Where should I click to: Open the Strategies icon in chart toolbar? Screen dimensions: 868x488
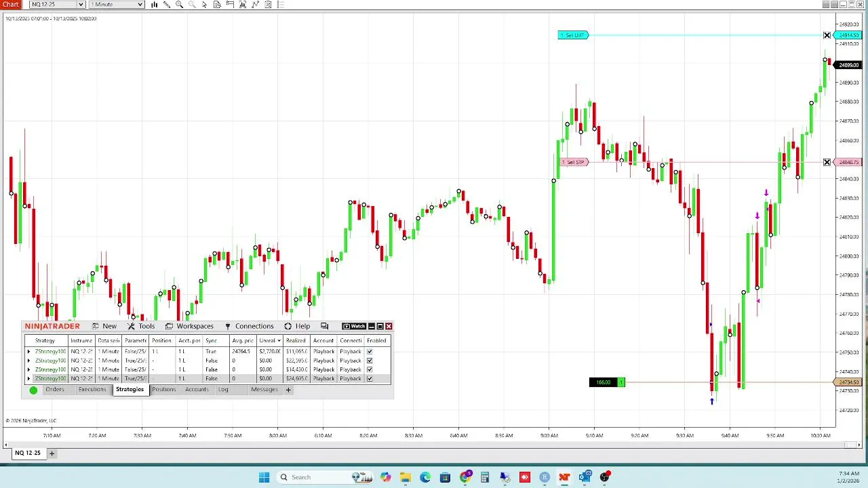(x=255, y=5)
